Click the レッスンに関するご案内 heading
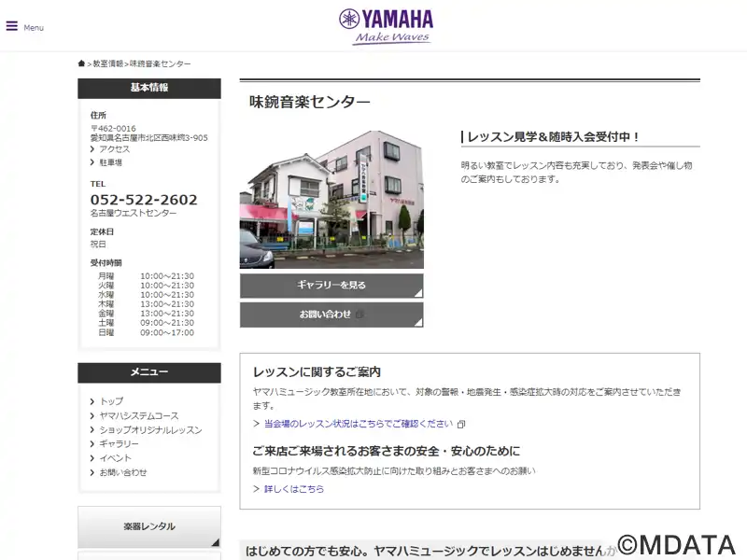The image size is (747, 560). (x=317, y=371)
